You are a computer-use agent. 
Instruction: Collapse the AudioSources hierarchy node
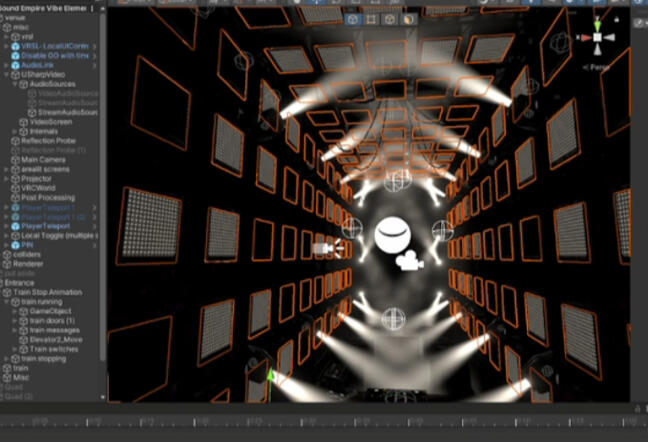[14, 84]
